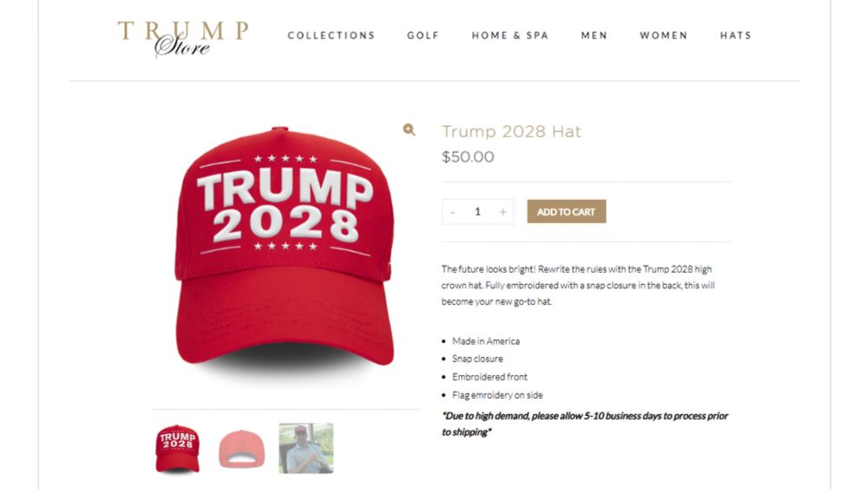Select the thumbnail of person wearing hat

tap(306, 448)
